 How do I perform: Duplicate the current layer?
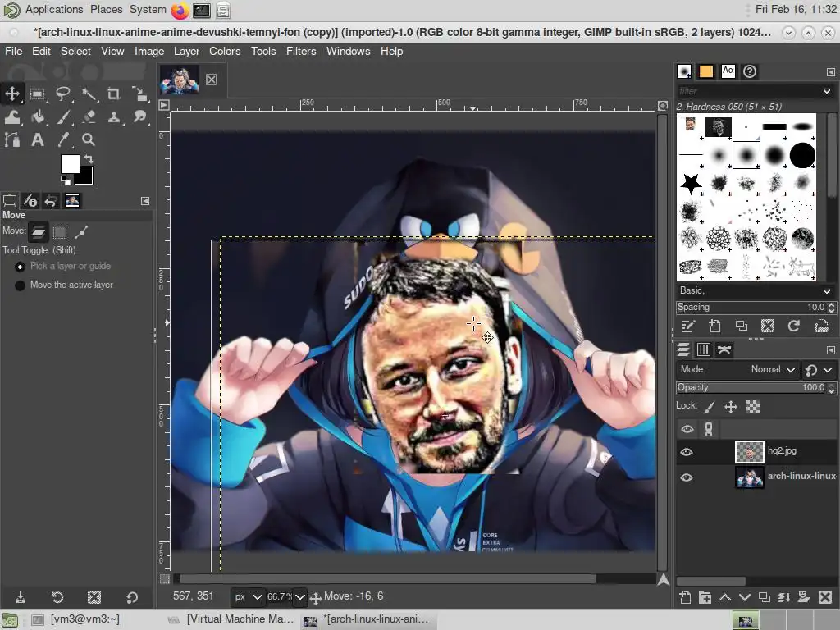pyautogui.click(x=765, y=597)
